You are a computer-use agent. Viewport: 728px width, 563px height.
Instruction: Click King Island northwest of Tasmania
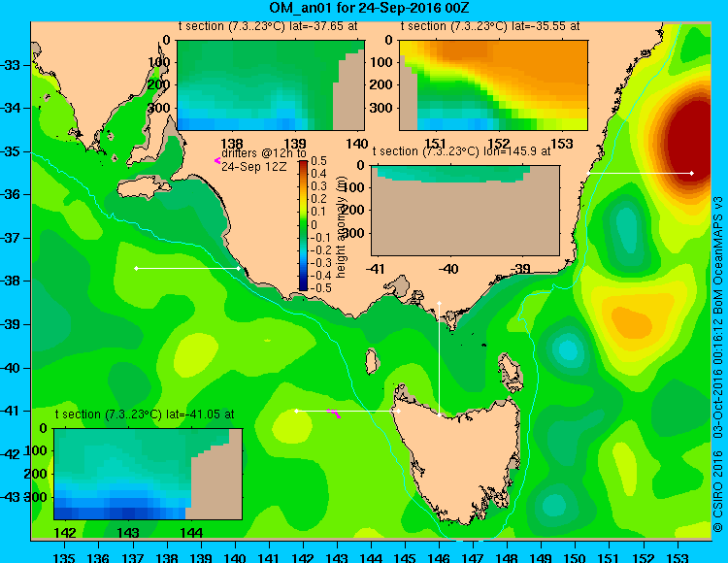click(x=371, y=361)
